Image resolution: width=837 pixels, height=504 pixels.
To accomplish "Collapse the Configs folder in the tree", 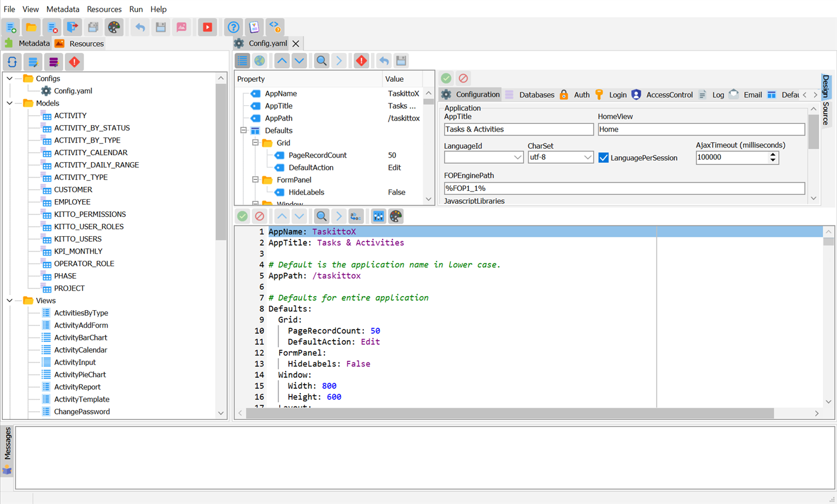I will click(x=10, y=78).
